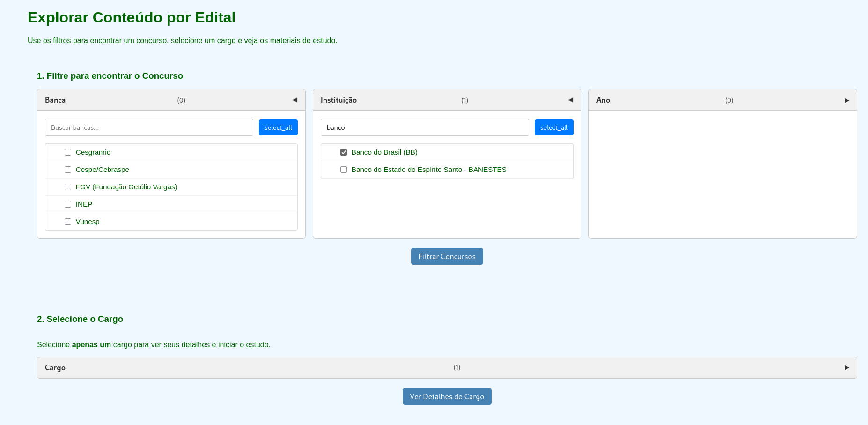Click the Ver Detalhes do Cargo button
This screenshot has height=425, width=868.
click(x=447, y=396)
